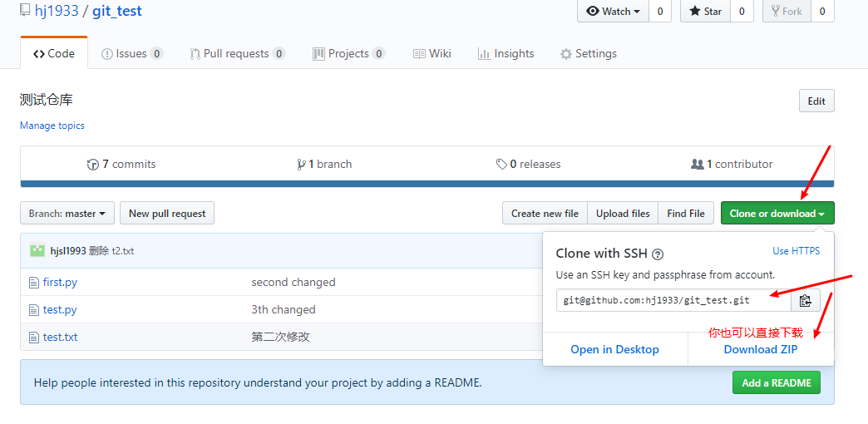Open the '删除 t2.txt' commit message

111,251
